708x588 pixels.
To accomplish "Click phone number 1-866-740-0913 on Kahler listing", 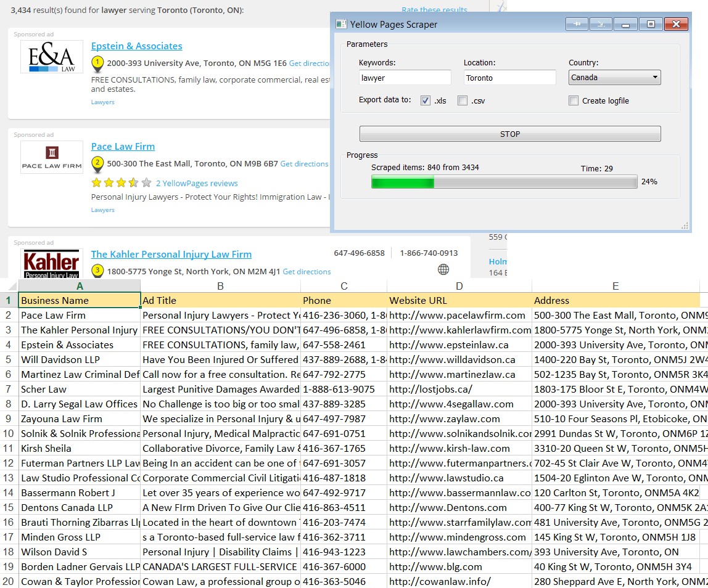I will pyautogui.click(x=429, y=253).
